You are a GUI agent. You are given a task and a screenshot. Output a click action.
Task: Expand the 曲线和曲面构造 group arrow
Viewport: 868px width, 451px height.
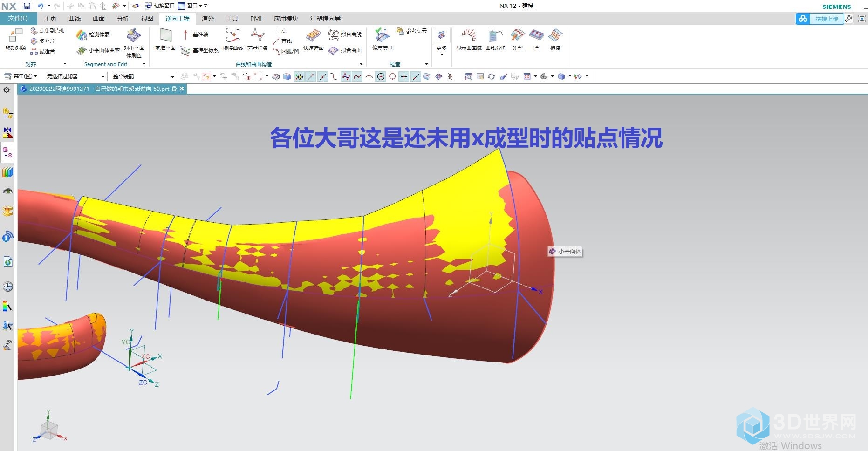click(361, 64)
